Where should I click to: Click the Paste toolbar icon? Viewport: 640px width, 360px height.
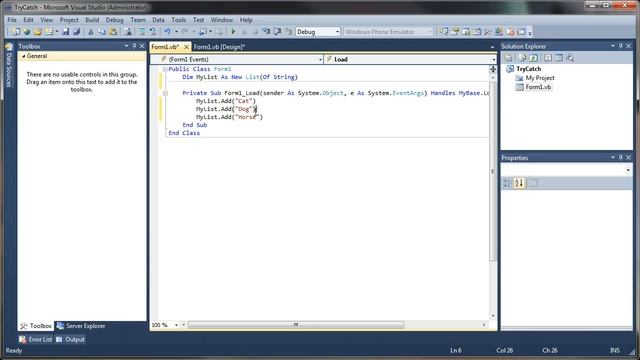coord(113,32)
